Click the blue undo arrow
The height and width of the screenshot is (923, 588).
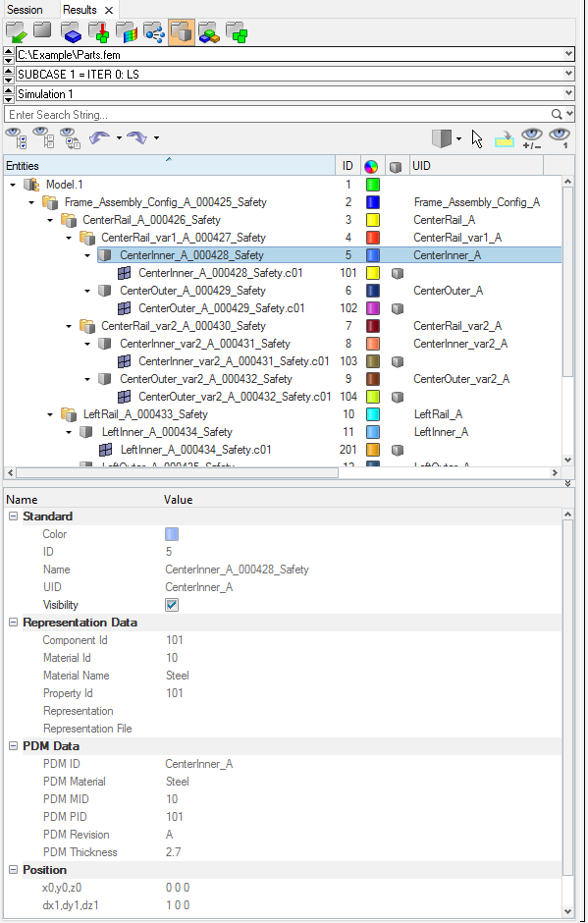[x=99, y=137]
